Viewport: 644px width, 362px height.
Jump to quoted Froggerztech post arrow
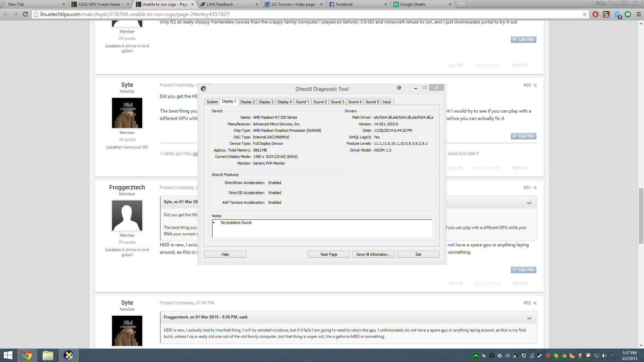click(529, 318)
